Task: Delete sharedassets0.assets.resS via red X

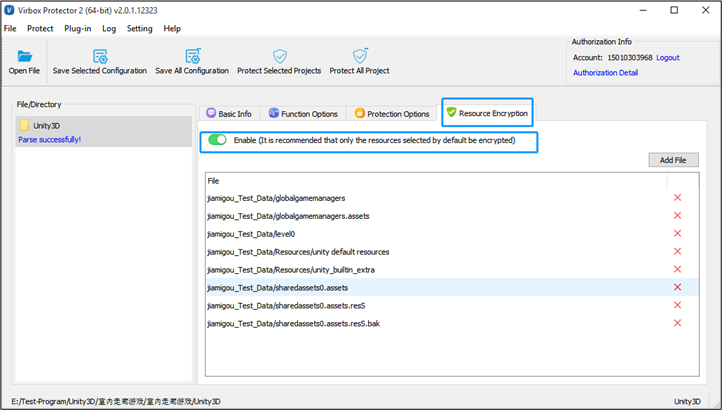Action: coord(677,305)
